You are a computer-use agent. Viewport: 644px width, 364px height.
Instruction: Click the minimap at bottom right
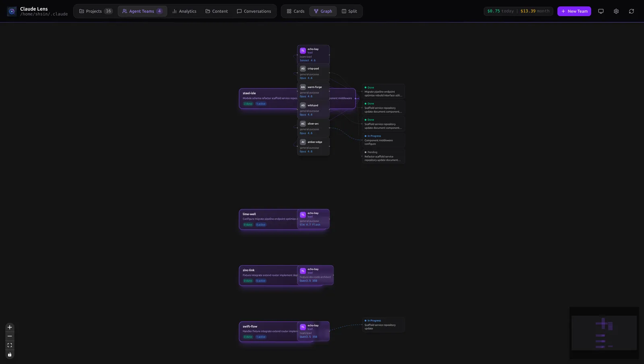click(604, 333)
